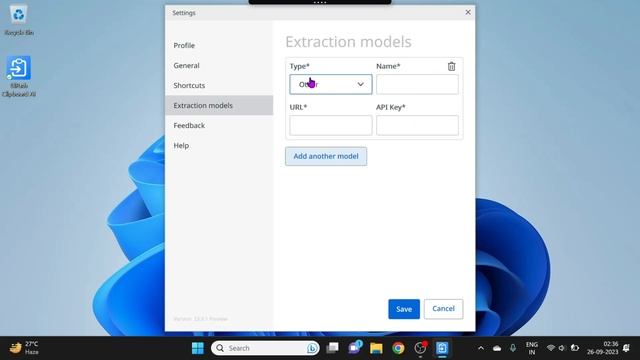Screen dimensions: 640x360
Task: Check the battery status tray icon
Action: click(575, 348)
